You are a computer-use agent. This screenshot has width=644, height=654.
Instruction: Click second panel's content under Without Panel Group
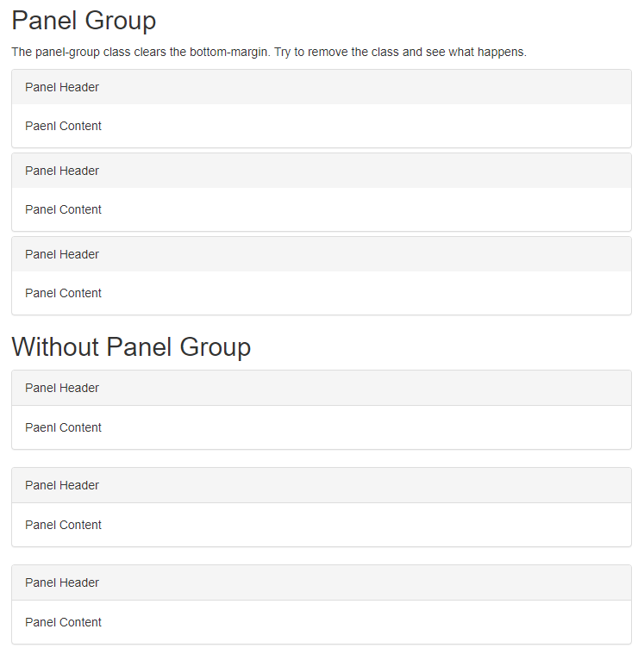pyautogui.click(x=63, y=525)
